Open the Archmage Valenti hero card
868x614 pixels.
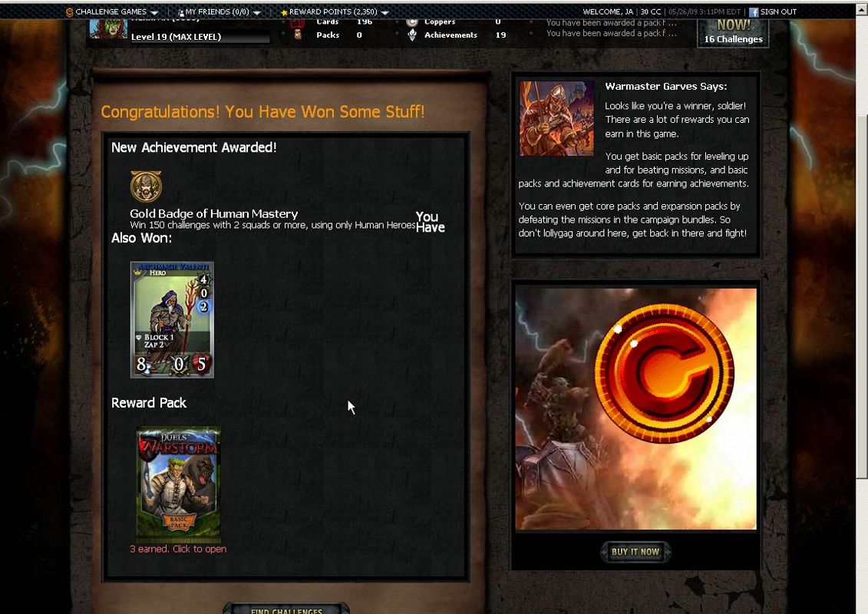pos(172,319)
